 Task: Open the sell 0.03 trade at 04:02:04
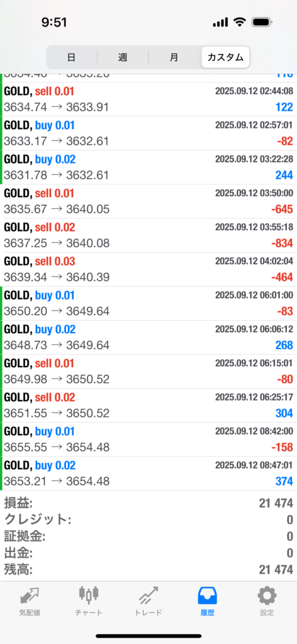tap(148, 270)
